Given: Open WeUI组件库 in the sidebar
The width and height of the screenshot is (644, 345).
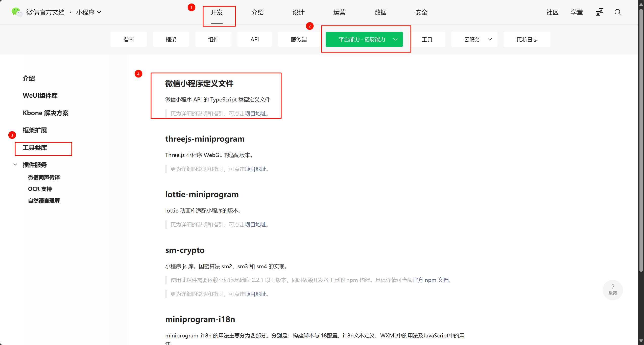Looking at the screenshot, I should coord(40,96).
